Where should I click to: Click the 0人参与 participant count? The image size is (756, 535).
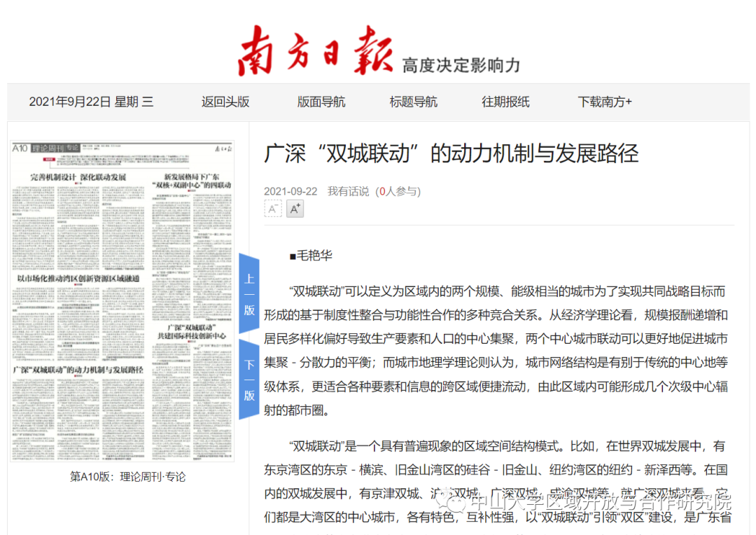click(x=398, y=191)
